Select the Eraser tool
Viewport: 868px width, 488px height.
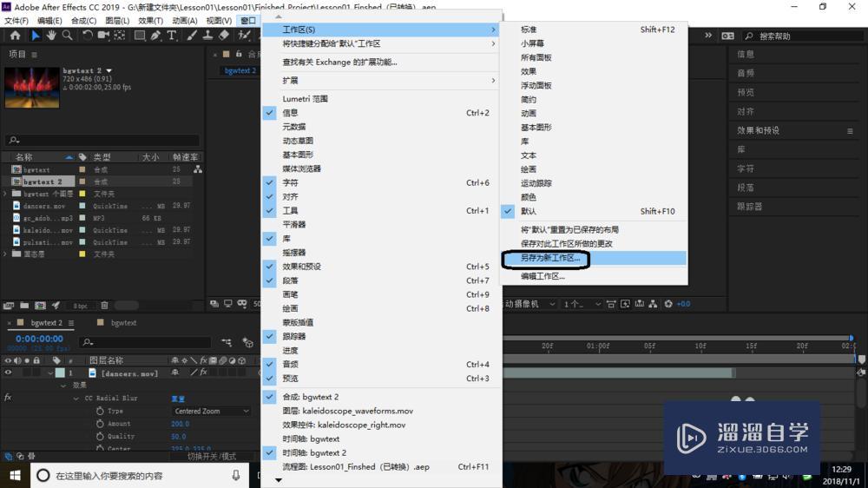224,36
